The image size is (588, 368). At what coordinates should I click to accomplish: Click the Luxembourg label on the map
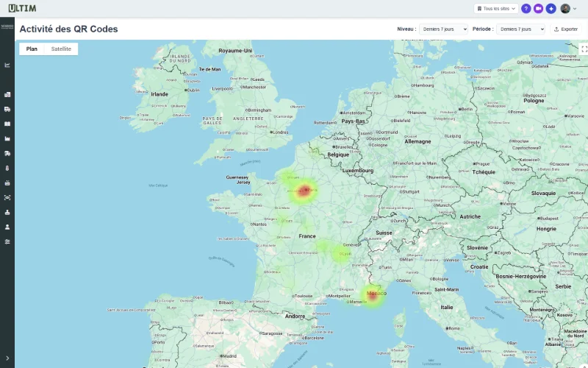coord(358,171)
